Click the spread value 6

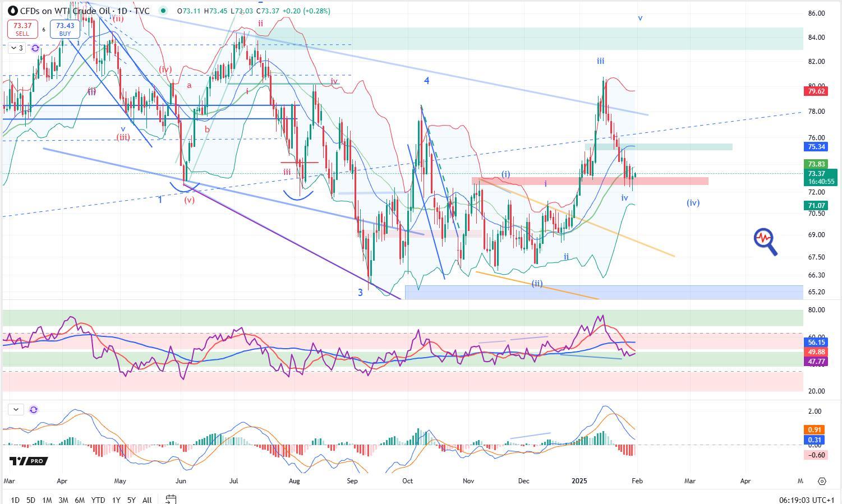pyautogui.click(x=44, y=29)
